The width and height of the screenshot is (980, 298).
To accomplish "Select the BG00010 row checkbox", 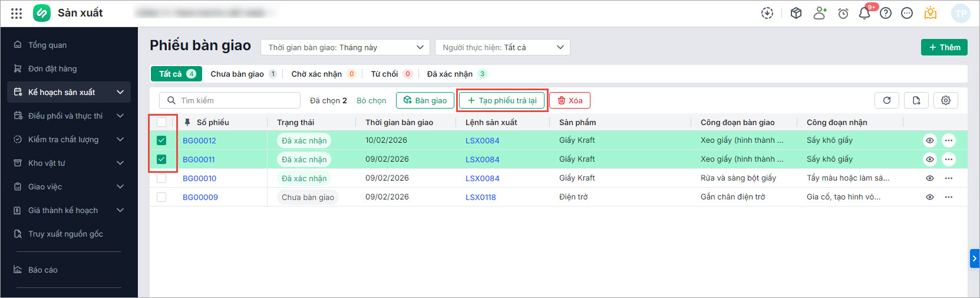I will pos(161,178).
